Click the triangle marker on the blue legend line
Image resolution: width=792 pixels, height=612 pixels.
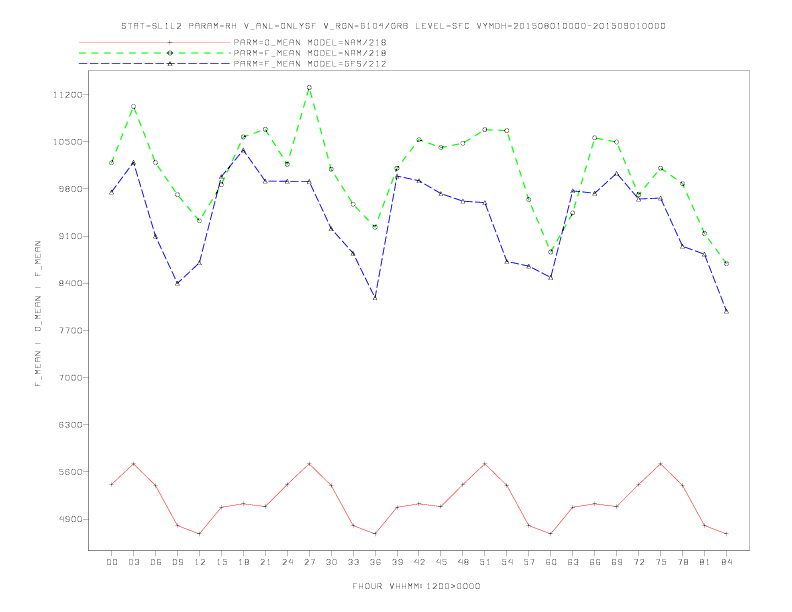tap(170, 64)
